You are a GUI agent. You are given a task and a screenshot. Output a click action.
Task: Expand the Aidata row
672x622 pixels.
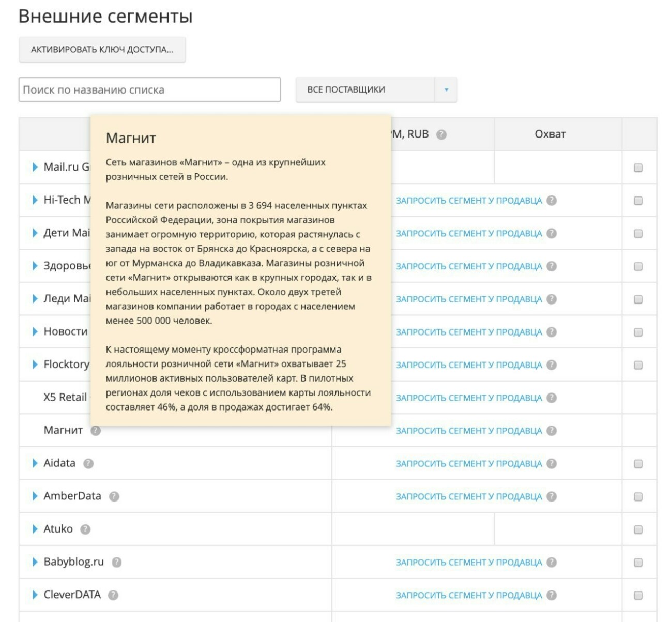click(x=35, y=463)
